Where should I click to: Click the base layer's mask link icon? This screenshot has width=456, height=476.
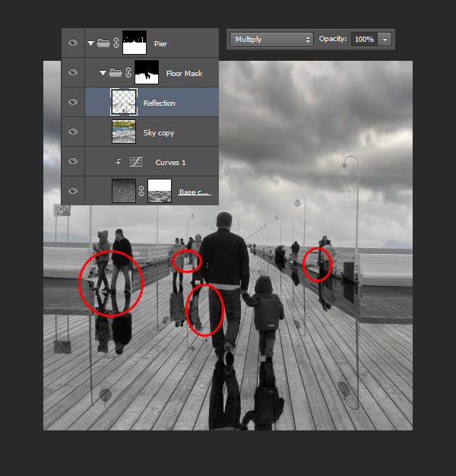141,192
